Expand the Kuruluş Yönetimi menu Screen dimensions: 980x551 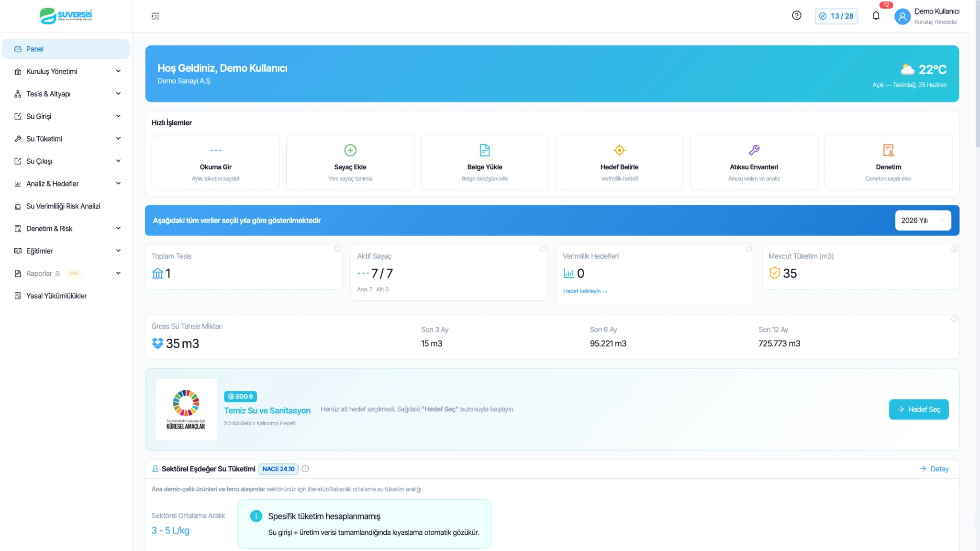pyautogui.click(x=66, y=71)
